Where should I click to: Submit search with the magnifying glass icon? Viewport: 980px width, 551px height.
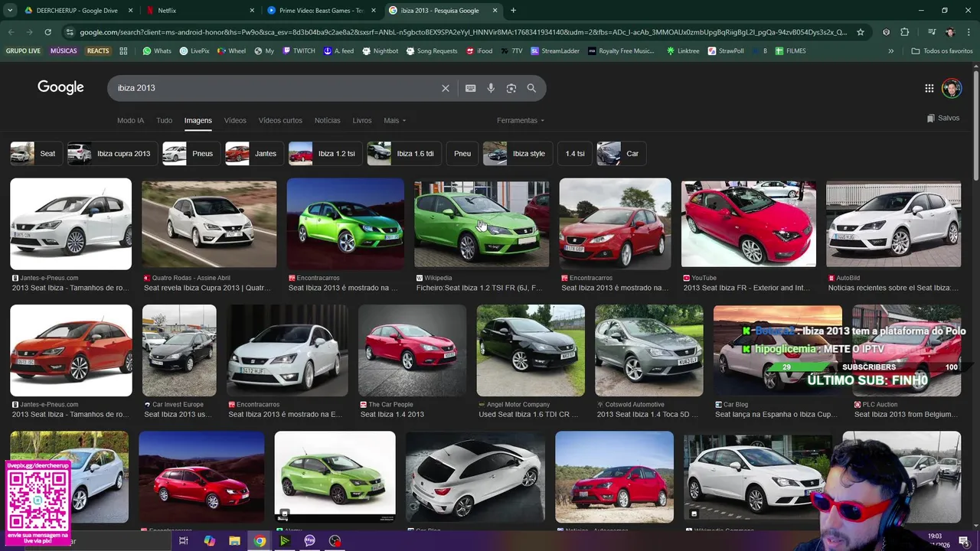(531, 88)
